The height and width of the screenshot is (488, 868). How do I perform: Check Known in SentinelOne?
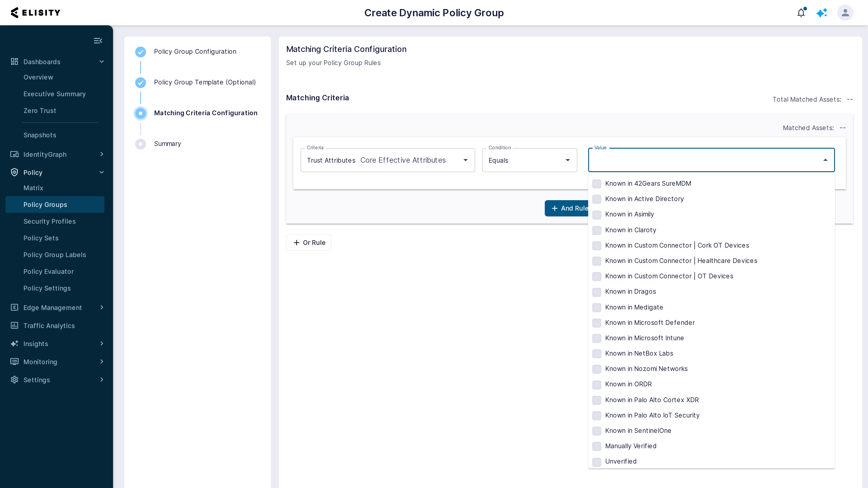[x=597, y=431]
